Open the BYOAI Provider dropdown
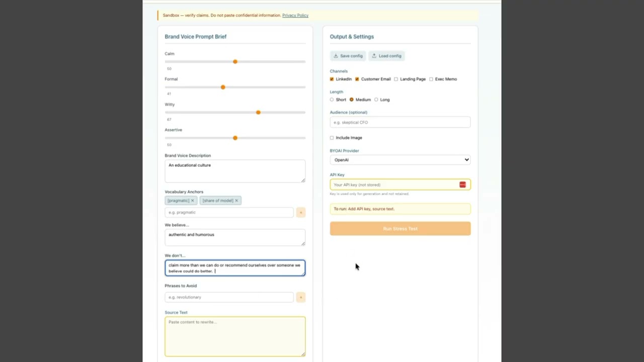644x362 pixels. [400, 160]
